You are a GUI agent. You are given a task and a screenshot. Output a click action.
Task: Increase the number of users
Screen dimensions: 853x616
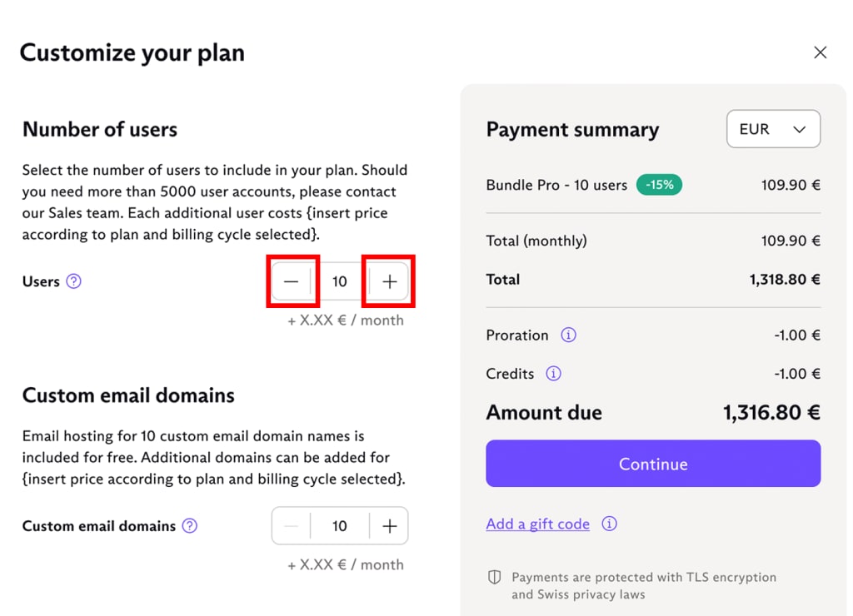(x=388, y=281)
